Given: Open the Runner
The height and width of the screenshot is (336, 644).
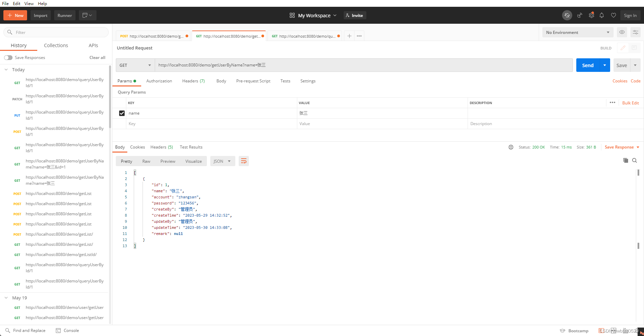Looking at the screenshot, I should 65,15.
